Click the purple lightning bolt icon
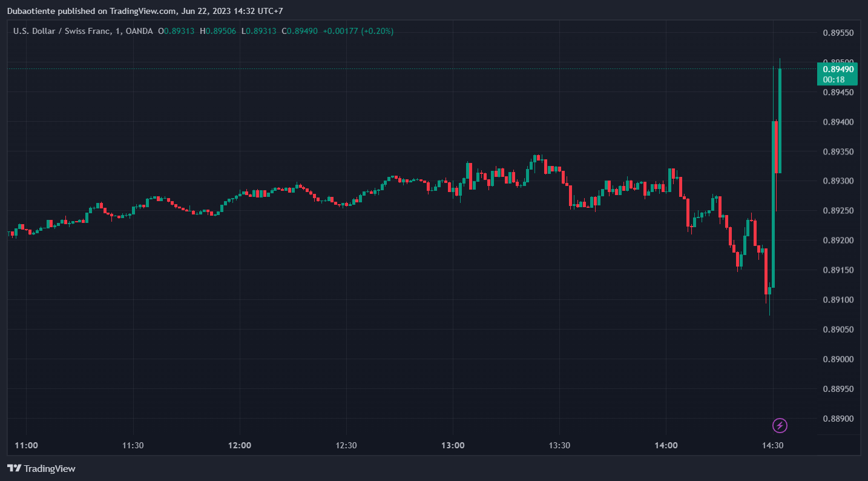868x481 pixels. pos(780,426)
